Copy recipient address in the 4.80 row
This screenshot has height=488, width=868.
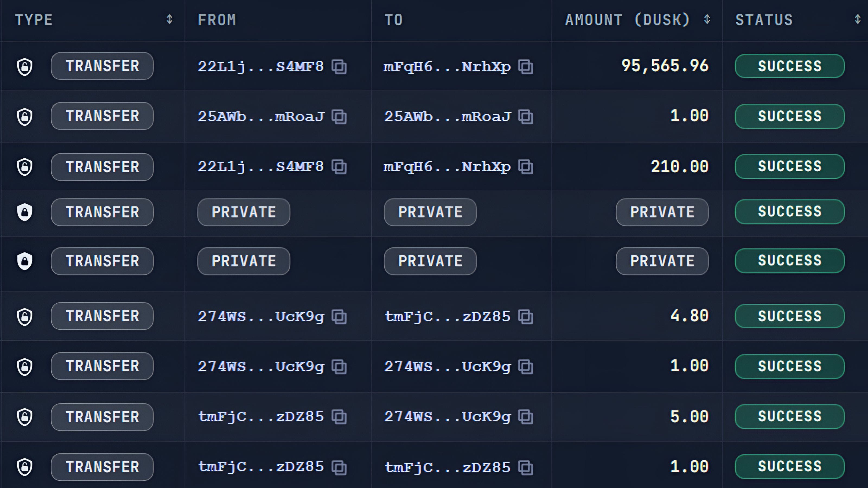coord(525,317)
